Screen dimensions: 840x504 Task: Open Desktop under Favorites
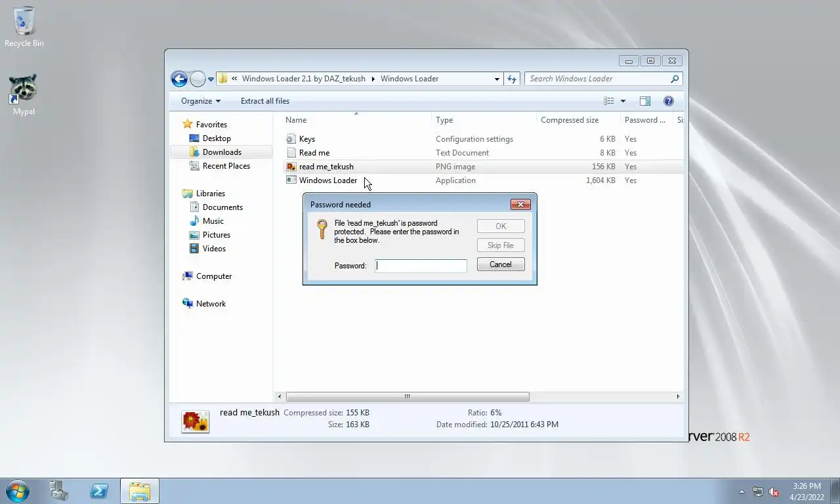[x=217, y=138]
